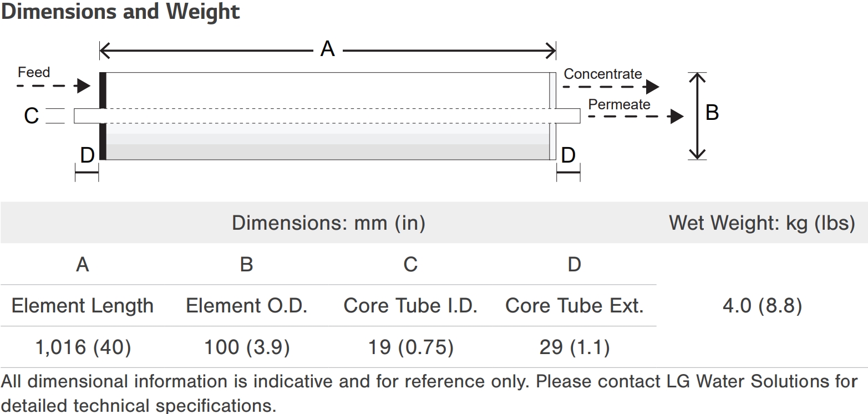
Task: Click the black end cap of element
Action: 103,116
